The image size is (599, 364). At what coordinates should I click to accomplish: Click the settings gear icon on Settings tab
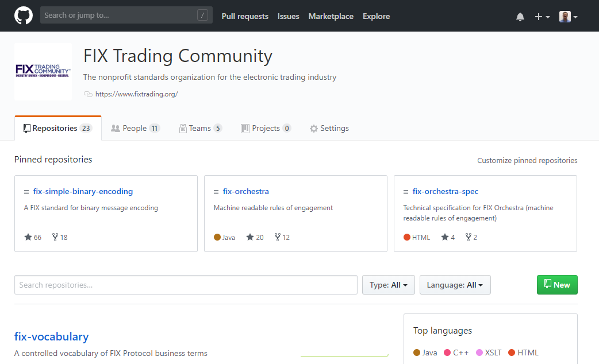click(x=313, y=128)
